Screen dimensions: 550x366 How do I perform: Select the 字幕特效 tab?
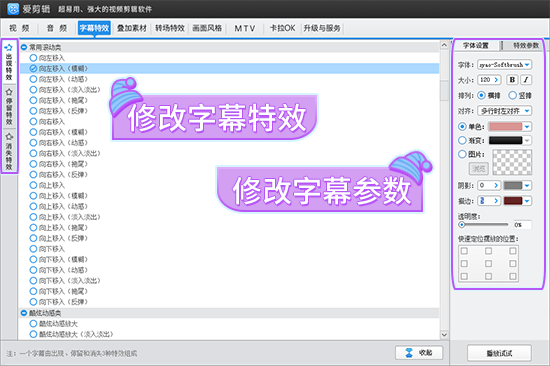(94, 28)
